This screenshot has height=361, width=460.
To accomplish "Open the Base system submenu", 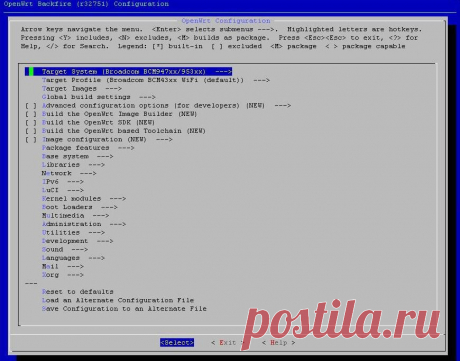I will click(78, 156).
